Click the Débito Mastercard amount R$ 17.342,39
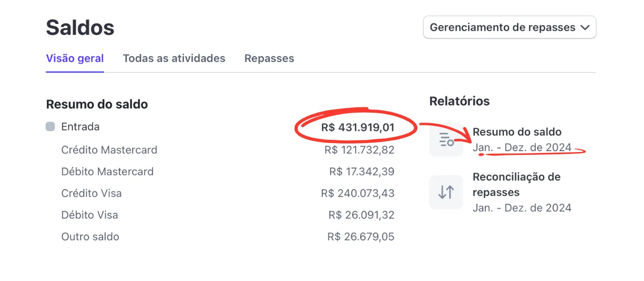The image size is (644, 281). point(360,171)
